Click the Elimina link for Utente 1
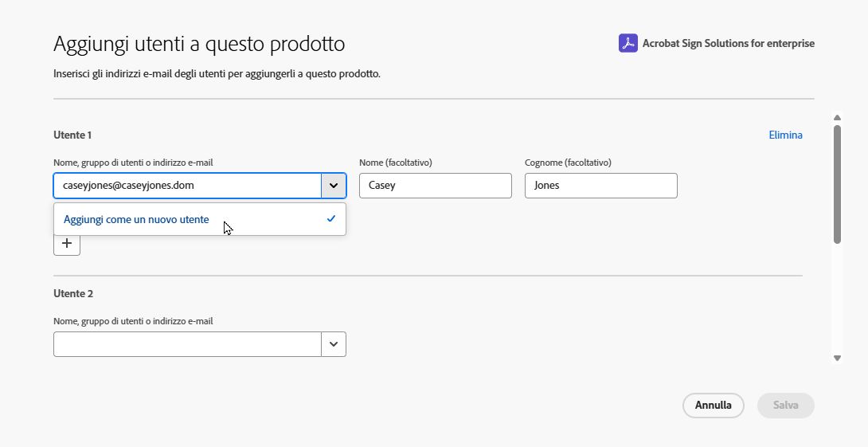The image size is (868, 447). point(785,135)
